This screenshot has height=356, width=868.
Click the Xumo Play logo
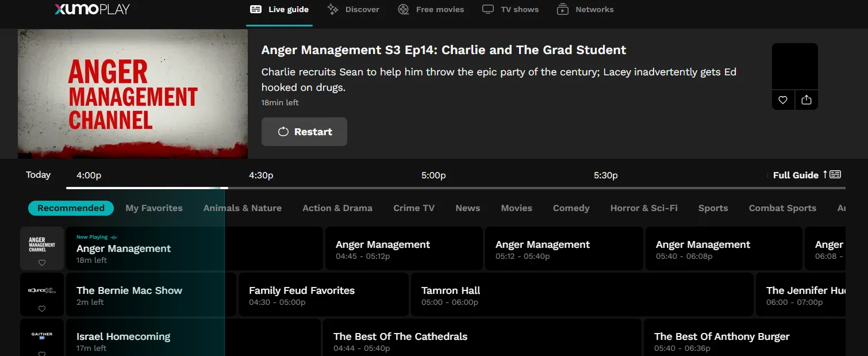coord(92,9)
